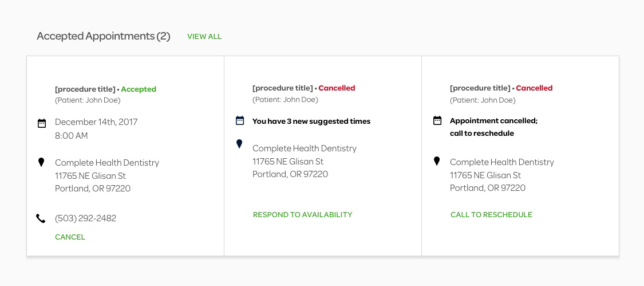Click the procedure title in the Accepted card
644x286 pixels.
click(x=85, y=89)
